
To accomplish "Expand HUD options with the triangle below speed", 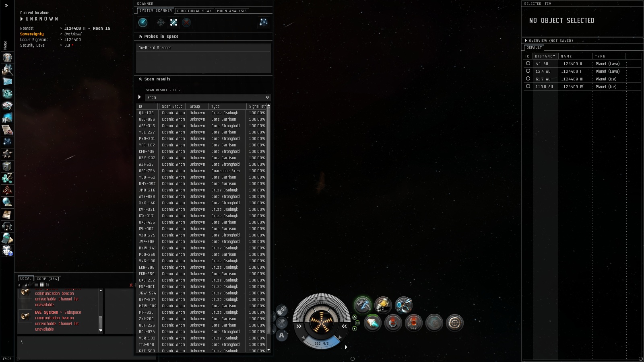I will pos(346,347).
